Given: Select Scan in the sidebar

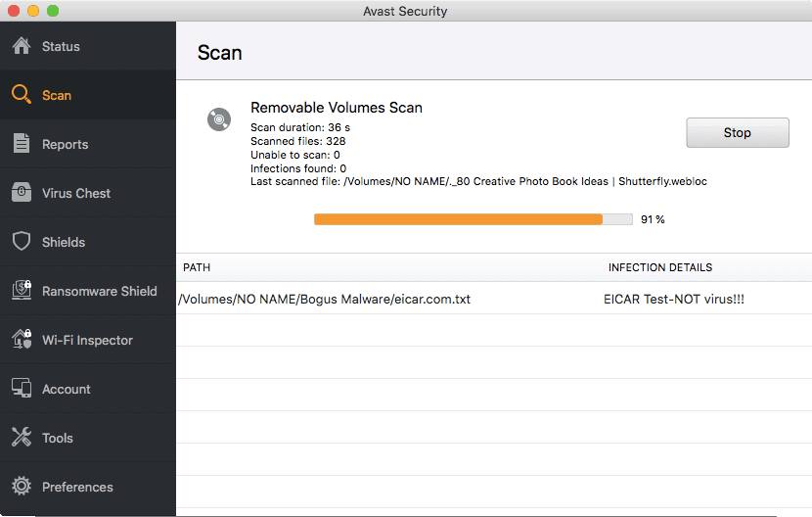Looking at the screenshot, I should [x=88, y=95].
